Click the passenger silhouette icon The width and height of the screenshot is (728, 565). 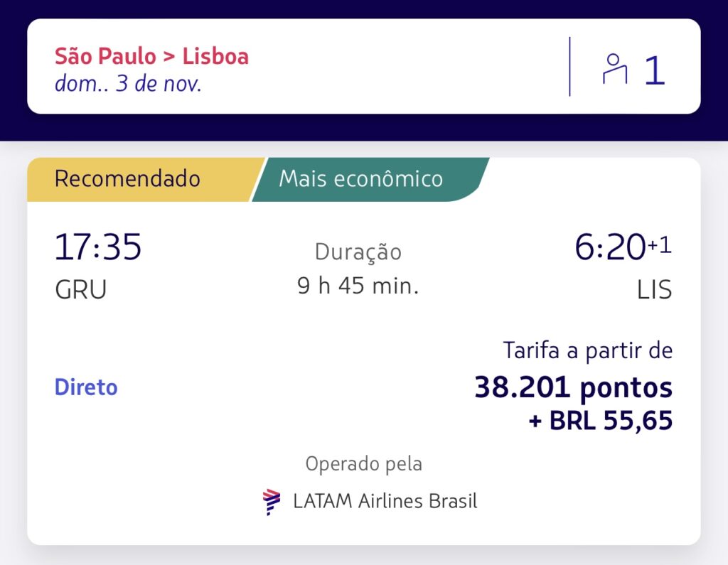point(615,70)
